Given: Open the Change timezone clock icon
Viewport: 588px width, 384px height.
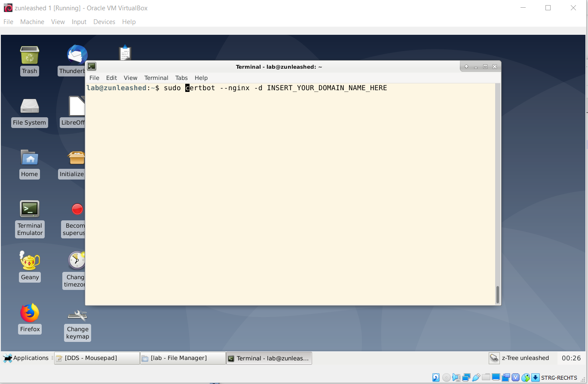Looking at the screenshot, I should (x=77, y=261).
